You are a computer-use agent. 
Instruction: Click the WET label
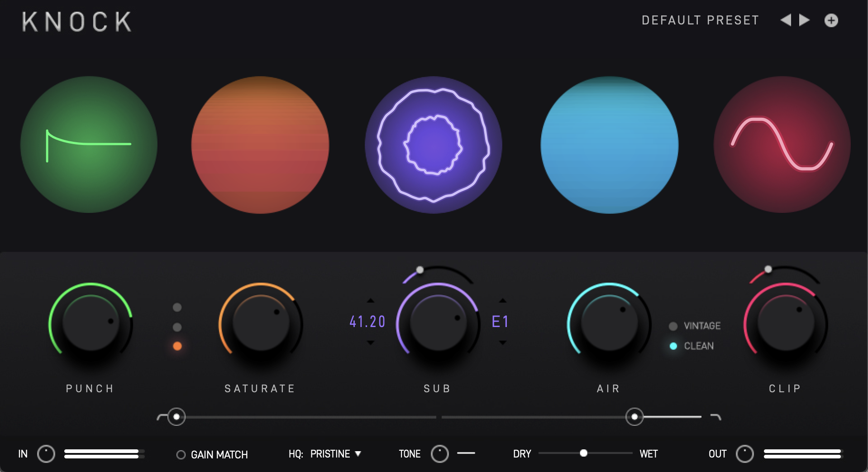(x=649, y=454)
